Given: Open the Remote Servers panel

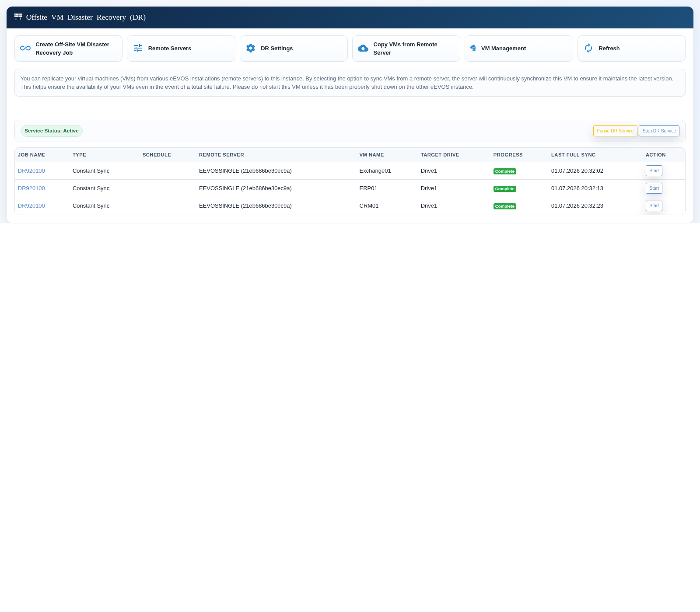Looking at the screenshot, I should coord(181,49).
